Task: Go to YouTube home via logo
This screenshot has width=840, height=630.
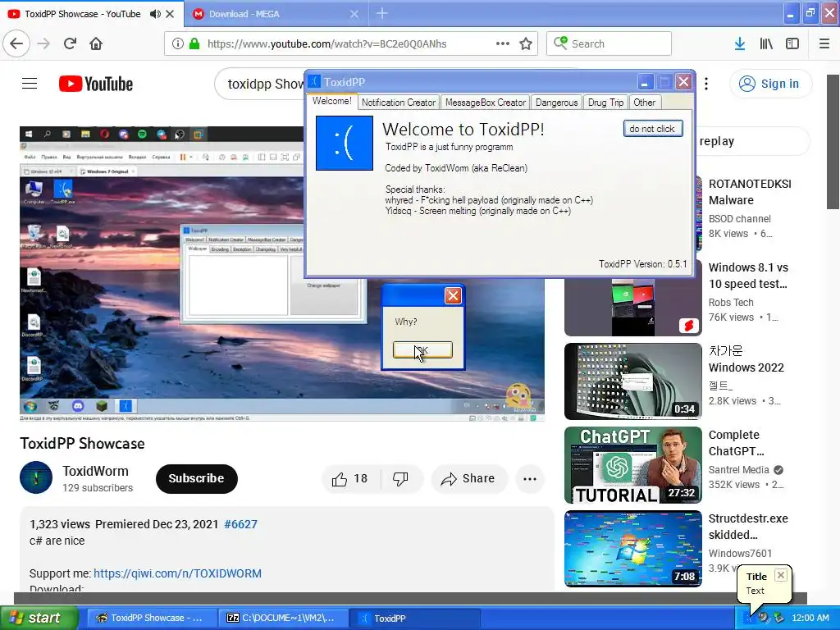Action: click(x=96, y=84)
